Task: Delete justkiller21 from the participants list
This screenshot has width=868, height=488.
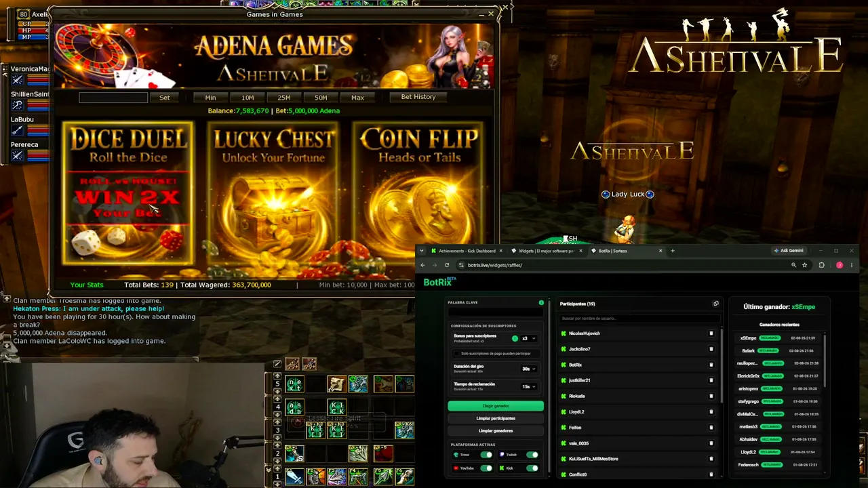Action: pyautogui.click(x=711, y=380)
